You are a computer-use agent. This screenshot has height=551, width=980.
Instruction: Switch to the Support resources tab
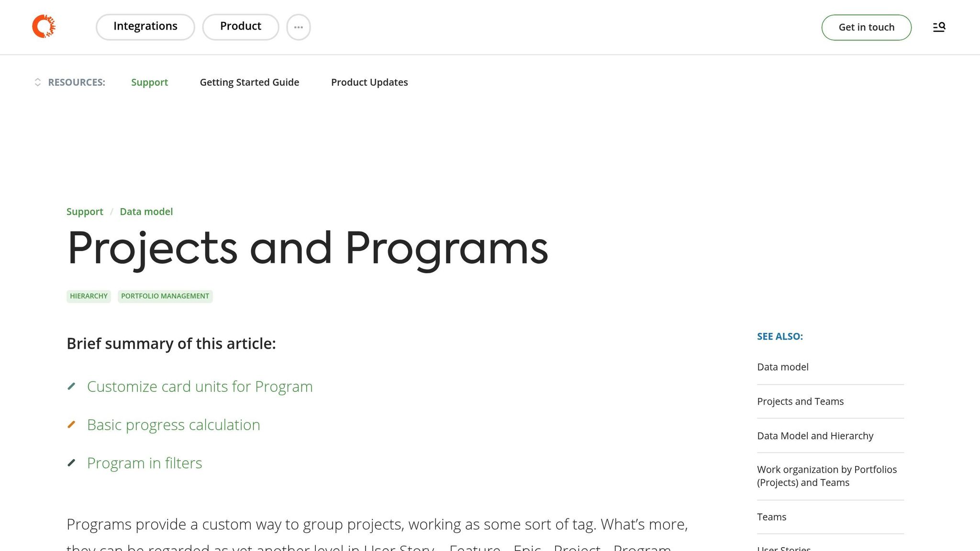[149, 82]
